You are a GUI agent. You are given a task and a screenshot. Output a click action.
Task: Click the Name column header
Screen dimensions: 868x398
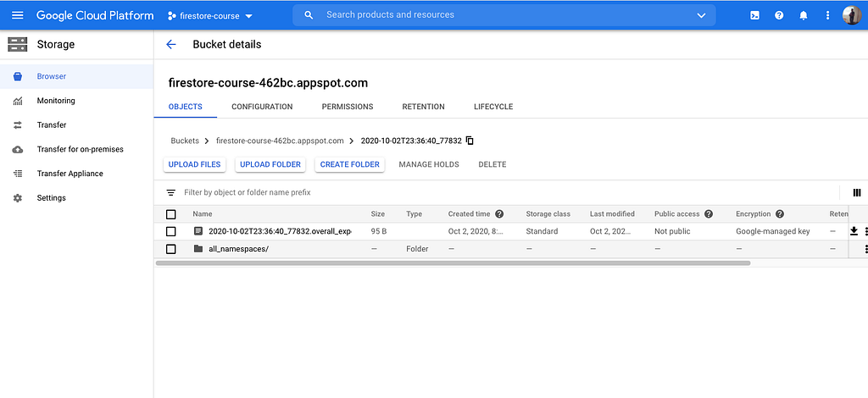coord(202,214)
